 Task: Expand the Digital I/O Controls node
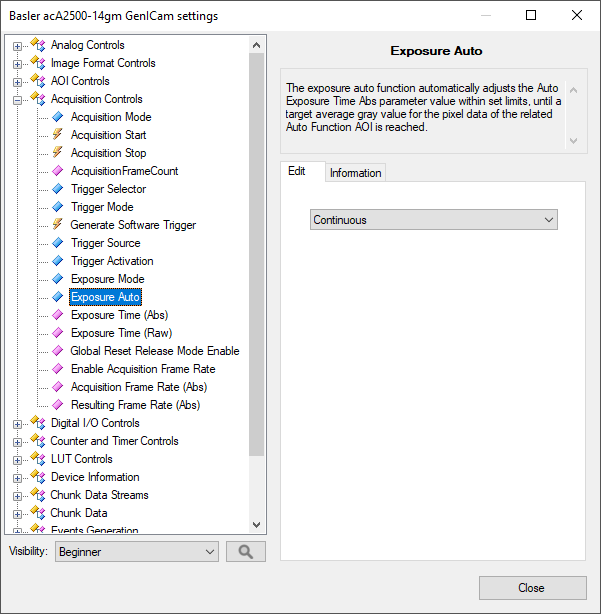point(17,423)
